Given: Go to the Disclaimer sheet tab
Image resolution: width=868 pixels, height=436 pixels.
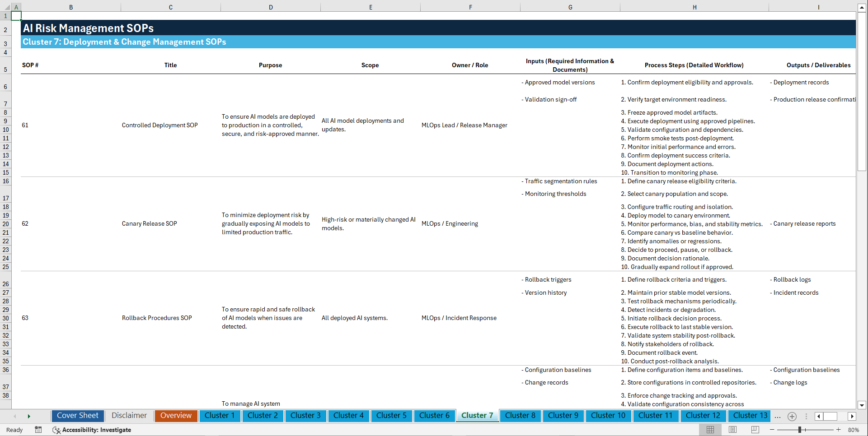Looking at the screenshot, I should coord(129,416).
